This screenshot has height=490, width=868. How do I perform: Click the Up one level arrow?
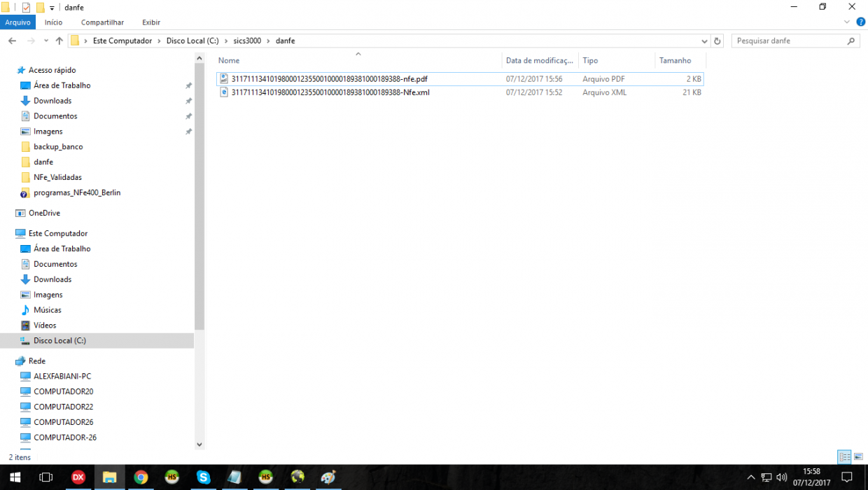click(59, 41)
